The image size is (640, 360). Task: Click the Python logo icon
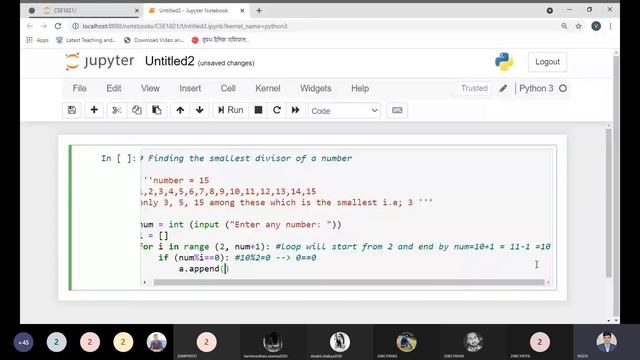(x=504, y=62)
